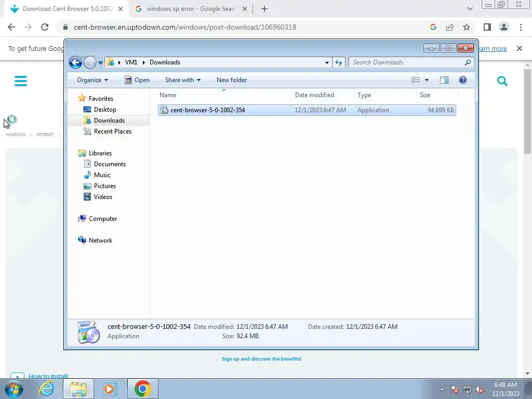532x399 pixels.
Task: Open Chrome's three-dot menu
Action: tap(521, 27)
